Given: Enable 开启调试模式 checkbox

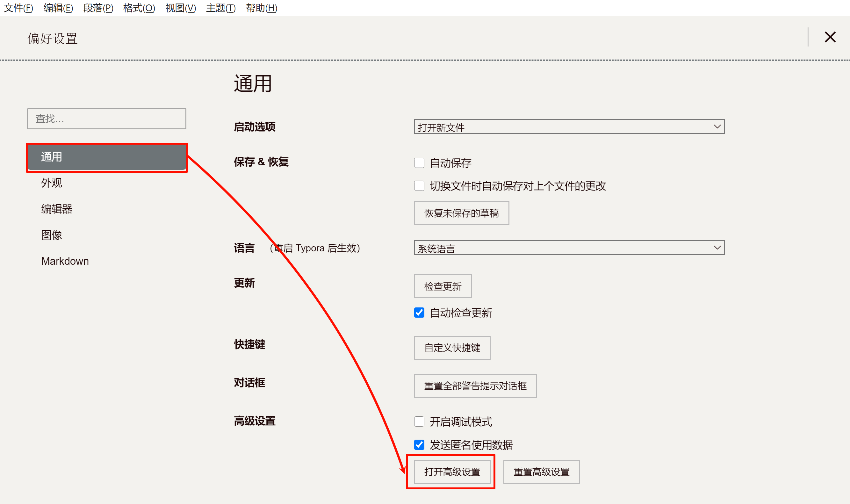Looking at the screenshot, I should pyautogui.click(x=419, y=421).
